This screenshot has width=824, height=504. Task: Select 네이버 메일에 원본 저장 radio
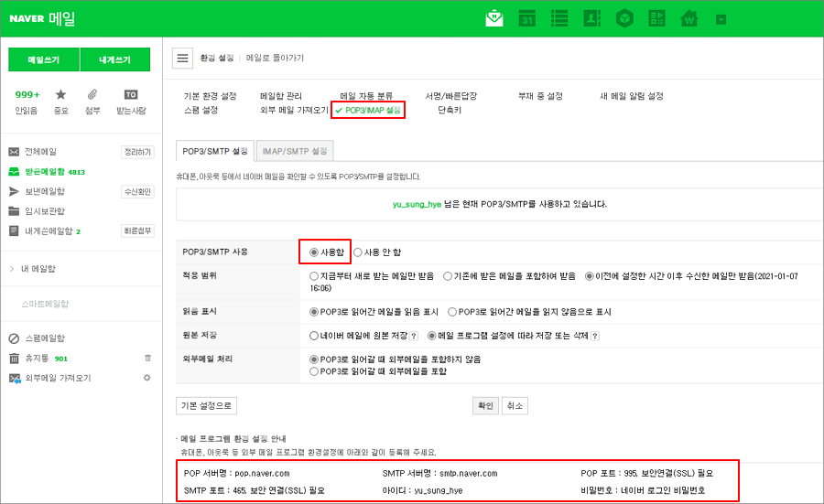314,336
